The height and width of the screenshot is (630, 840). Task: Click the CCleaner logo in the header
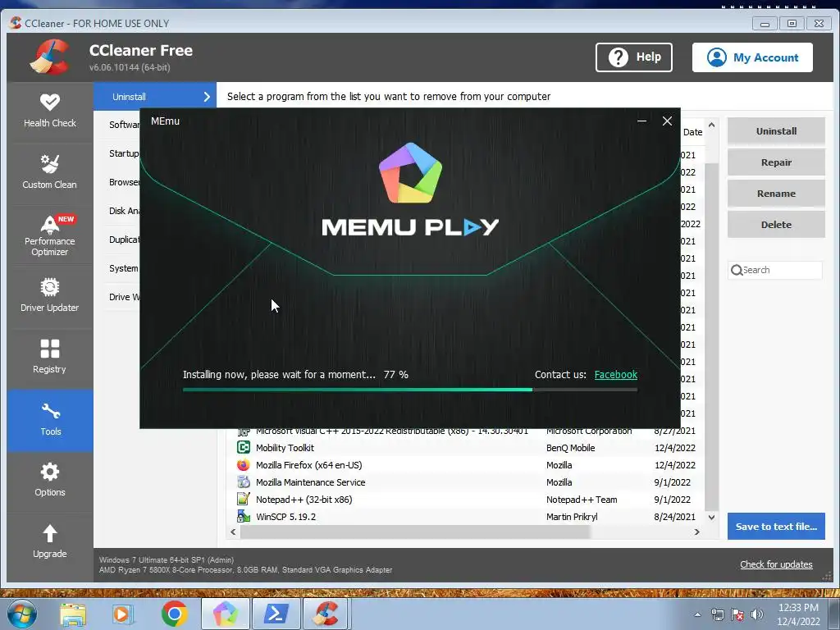tap(49, 57)
